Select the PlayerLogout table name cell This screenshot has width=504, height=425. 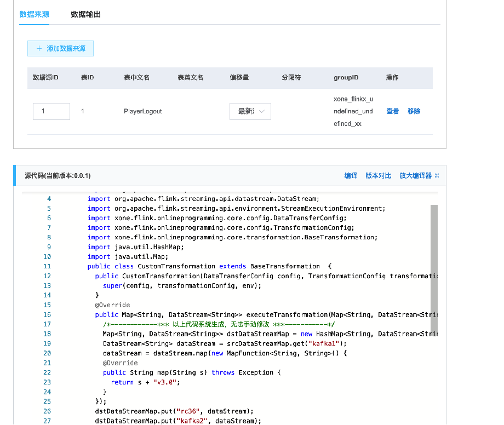coord(143,112)
